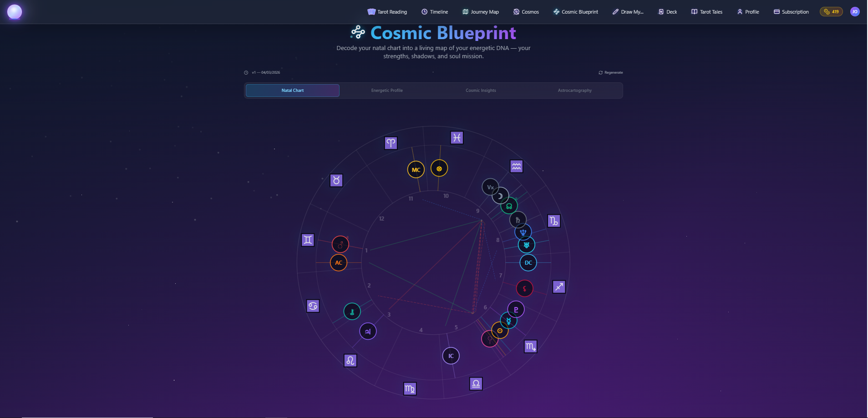
Task: Click the Vertex (Vx) marker
Action: coord(490,187)
